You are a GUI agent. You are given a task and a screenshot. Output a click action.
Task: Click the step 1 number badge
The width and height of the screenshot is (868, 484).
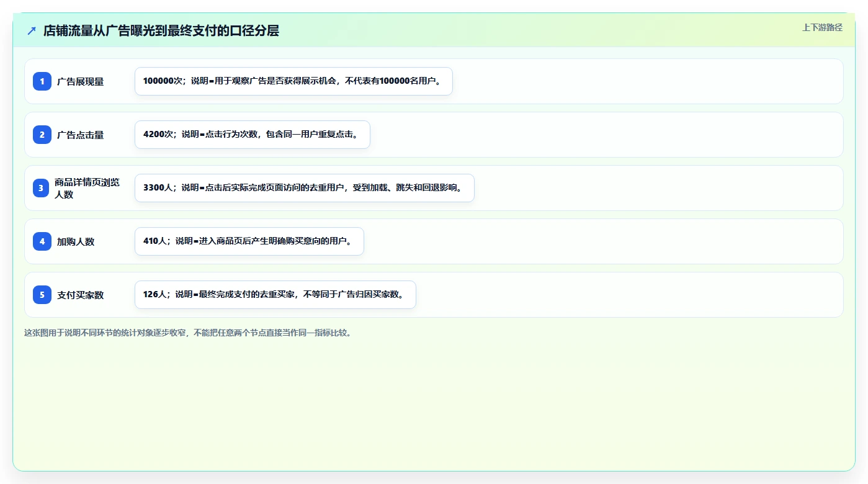tap(42, 81)
